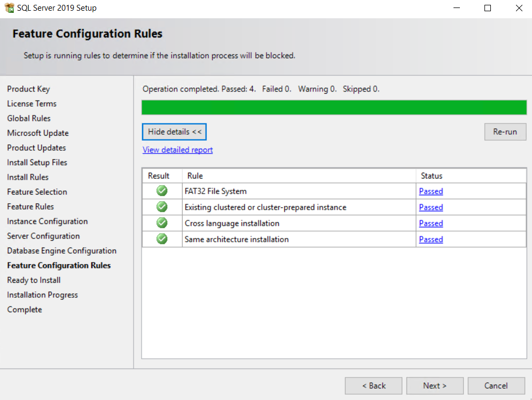The image size is (532, 400).
Task: Click Existing clustered or cluster-prepared instance text
Action: point(265,207)
